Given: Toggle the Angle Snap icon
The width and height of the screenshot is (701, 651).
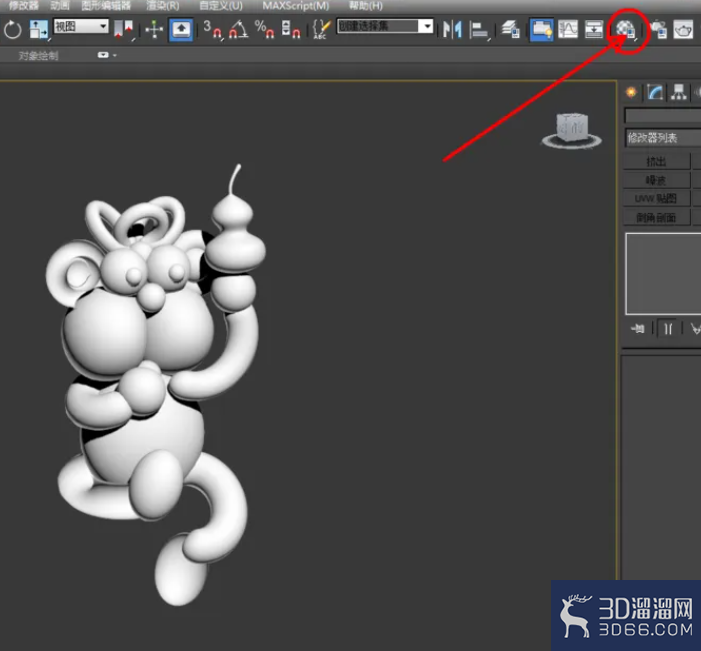Looking at the screenshot, I should coord(238,30).
